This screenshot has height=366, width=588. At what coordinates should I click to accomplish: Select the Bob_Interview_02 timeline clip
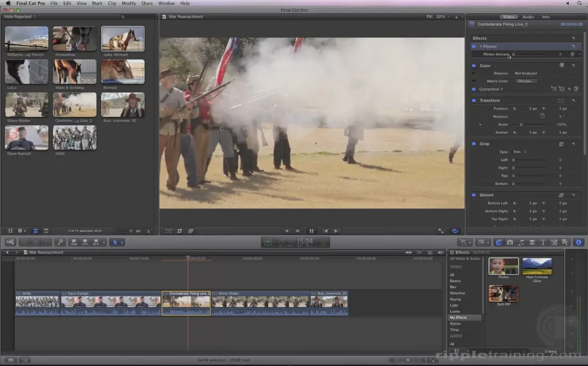[x=329, y=303]
